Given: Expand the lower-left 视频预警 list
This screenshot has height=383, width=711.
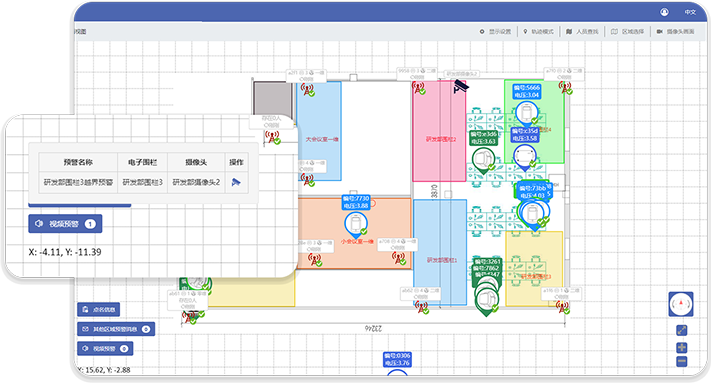Looking at the screenshot, I should pyautogui.click(x=105, y=349).
